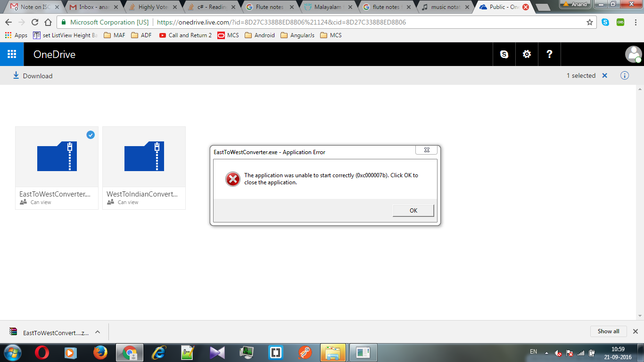Open the OneDrive app launcher grid
Viewport: 644px width, 362px height.
(x=12, y=54)
